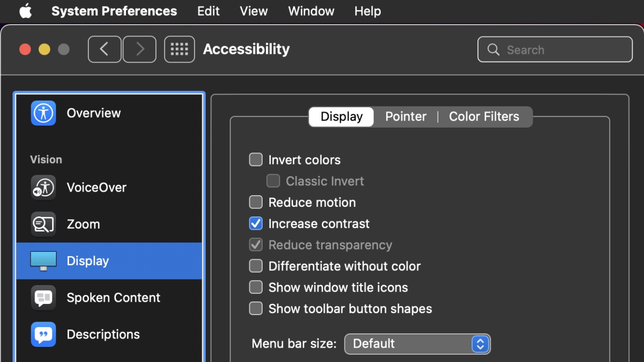Open the View menu
The width and height of the screenshot is (644, 362).
click(x=253, y=11)
